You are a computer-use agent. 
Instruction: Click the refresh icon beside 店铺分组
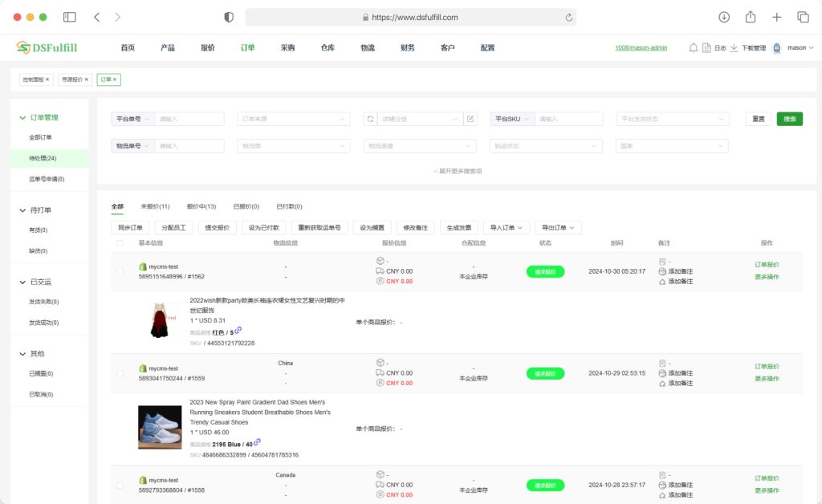click(x=371, y=119)
